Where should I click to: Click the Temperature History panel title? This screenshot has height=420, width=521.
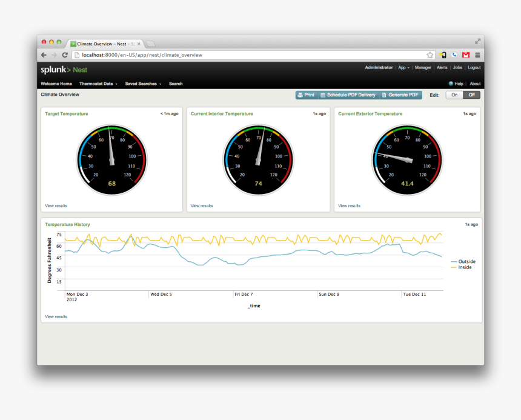click(x=67, y=225)
